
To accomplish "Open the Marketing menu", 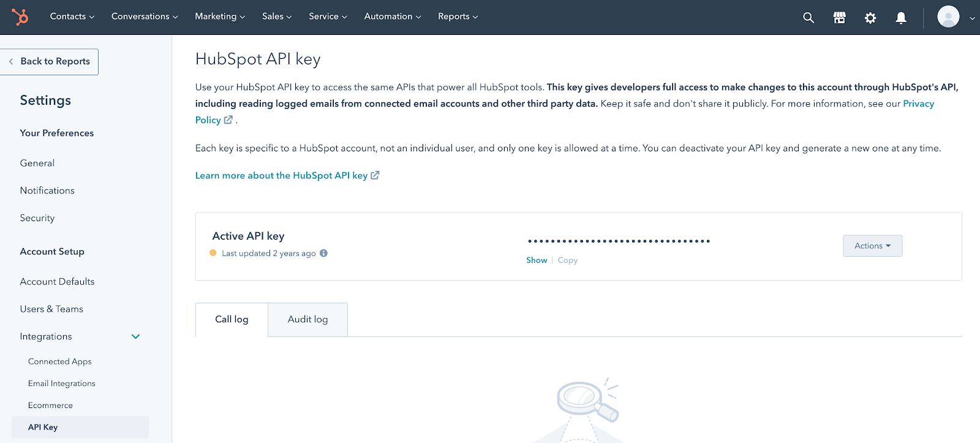I will [x=220, y=17].
